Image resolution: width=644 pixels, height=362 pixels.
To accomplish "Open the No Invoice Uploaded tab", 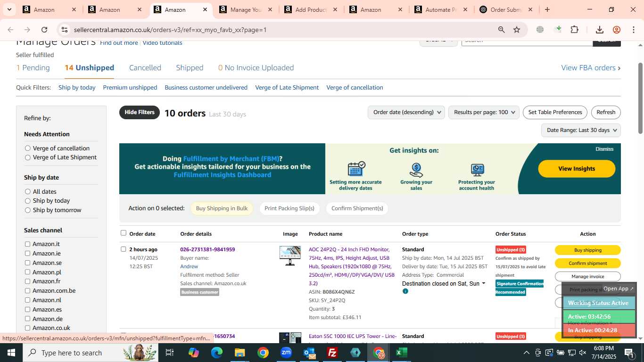I will click(256, 68).
